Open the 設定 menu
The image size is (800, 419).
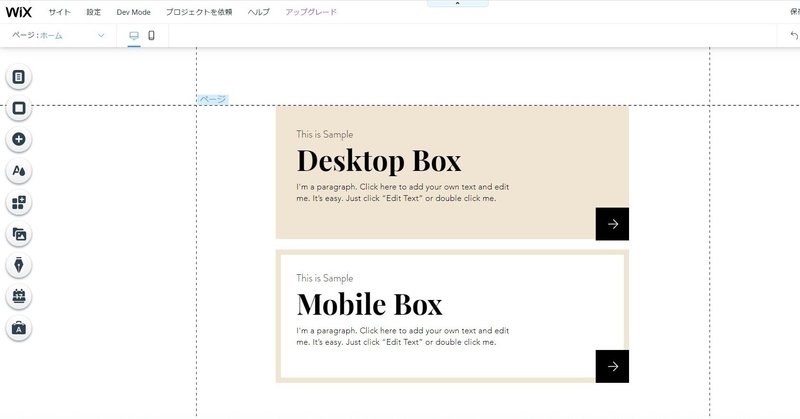tap(93, 12)
